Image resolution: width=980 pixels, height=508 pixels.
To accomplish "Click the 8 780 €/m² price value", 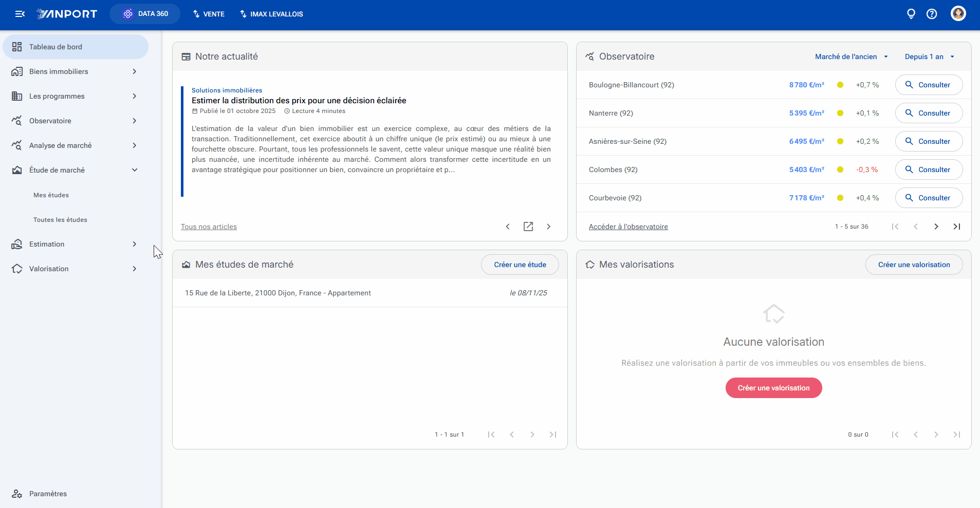I will coord(807,85).
